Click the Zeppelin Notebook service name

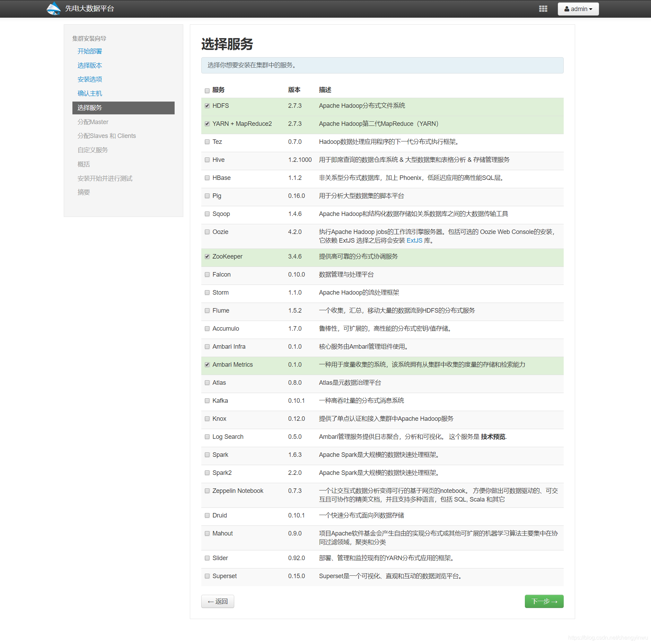[238, 491]
